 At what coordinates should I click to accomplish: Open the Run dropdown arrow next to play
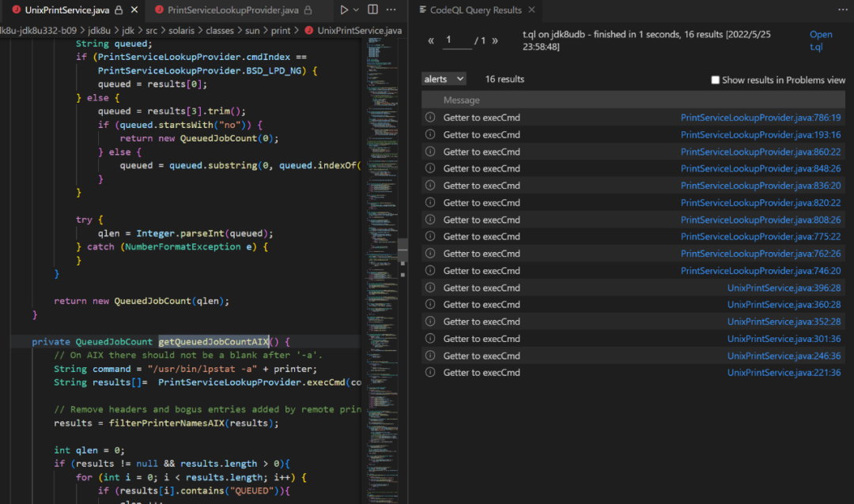click(x=356, y=10)
